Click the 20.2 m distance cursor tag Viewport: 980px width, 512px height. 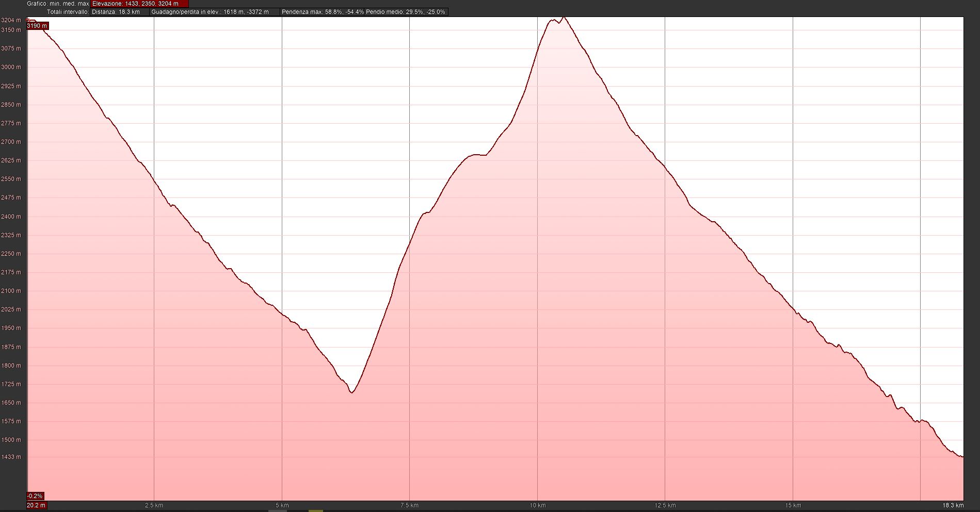click(36, 505)
